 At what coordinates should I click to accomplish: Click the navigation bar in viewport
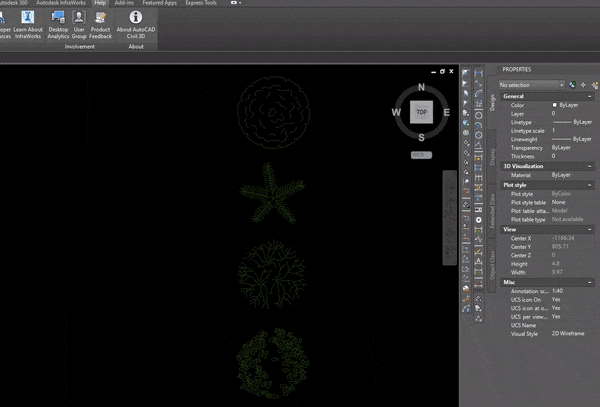450,218
